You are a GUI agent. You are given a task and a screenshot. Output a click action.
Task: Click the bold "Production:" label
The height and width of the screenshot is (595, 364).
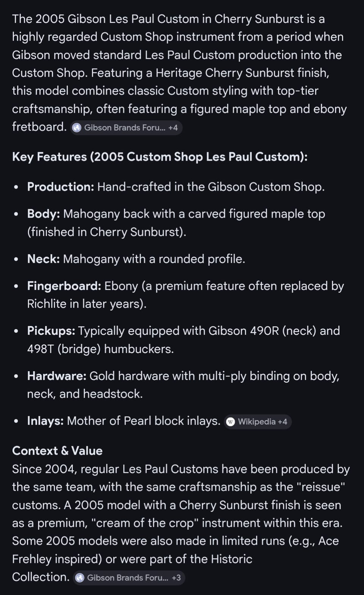point(61,187)
